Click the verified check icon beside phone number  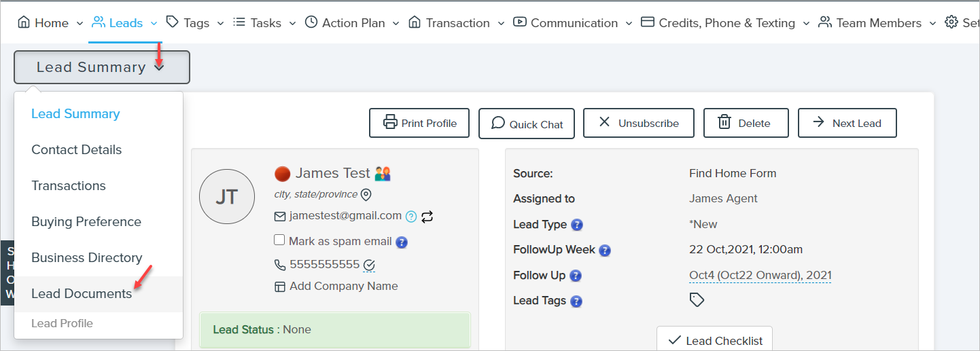pos(369,265)
